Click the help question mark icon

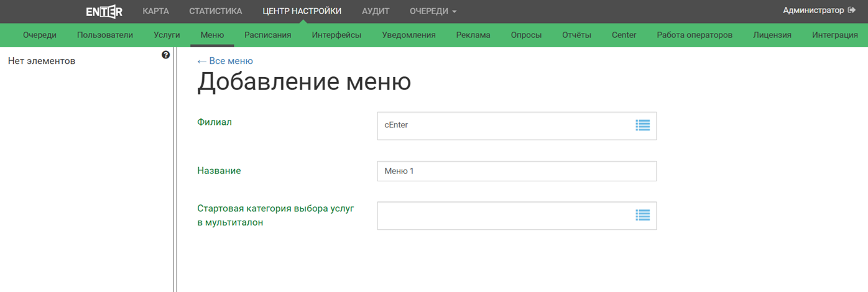point(166,55)
